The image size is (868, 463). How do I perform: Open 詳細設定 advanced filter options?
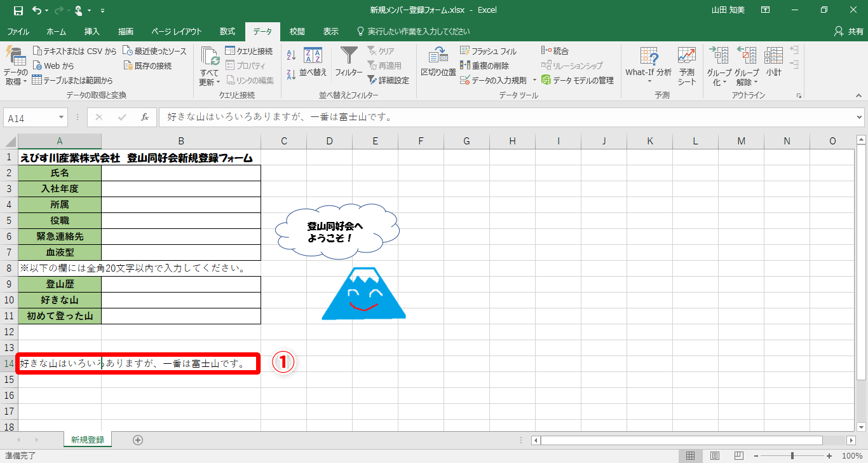pyautogui.click(x=388, y=80)
